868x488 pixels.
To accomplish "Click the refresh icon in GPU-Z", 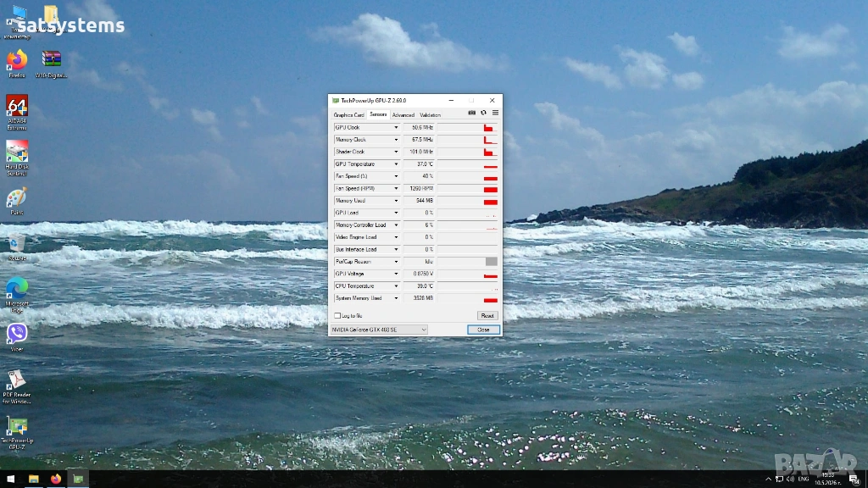I will tap(483, 113).
